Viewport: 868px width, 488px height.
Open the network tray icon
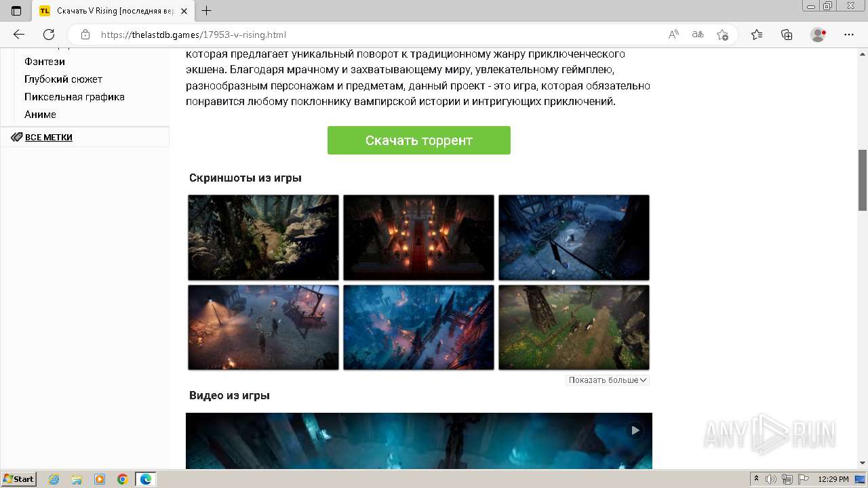tap(787, 479)
